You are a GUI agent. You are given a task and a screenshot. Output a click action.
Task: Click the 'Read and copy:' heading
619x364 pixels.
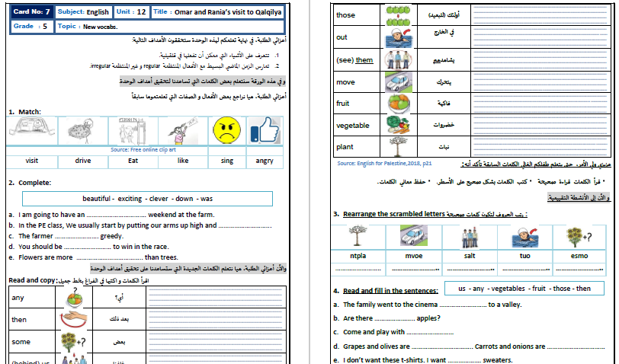pos(31,280)
